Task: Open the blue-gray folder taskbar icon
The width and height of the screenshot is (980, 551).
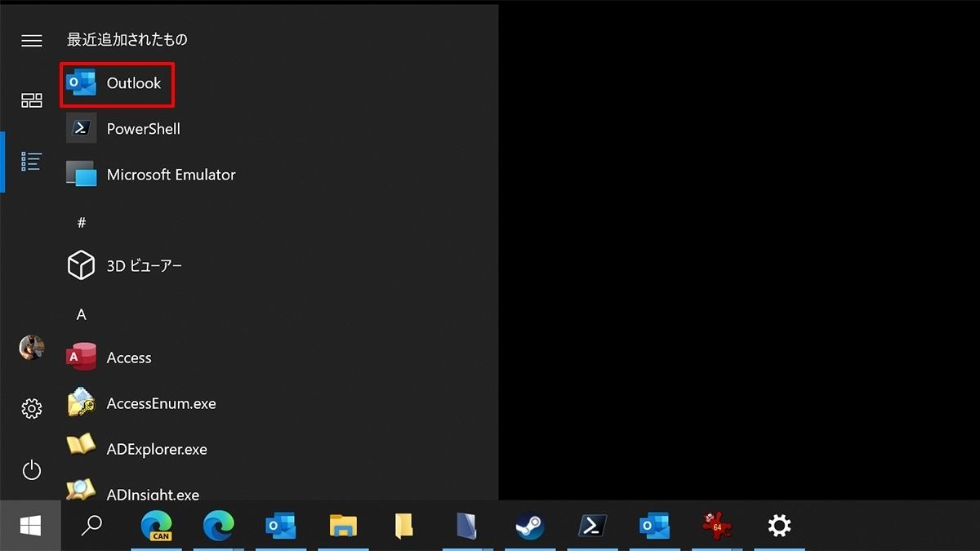Action: pos(466,526)
